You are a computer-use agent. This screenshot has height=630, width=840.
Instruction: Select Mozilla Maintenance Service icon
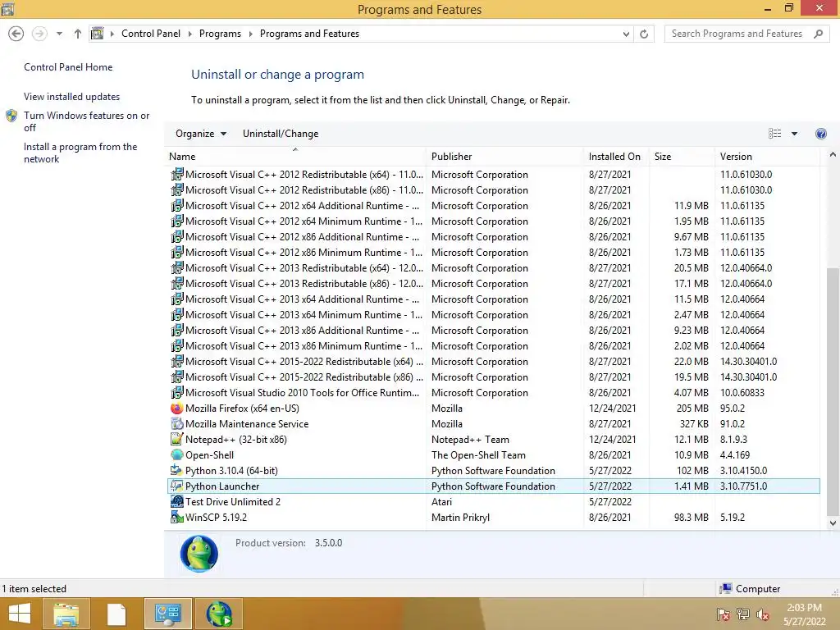click(x=177, y=424)
